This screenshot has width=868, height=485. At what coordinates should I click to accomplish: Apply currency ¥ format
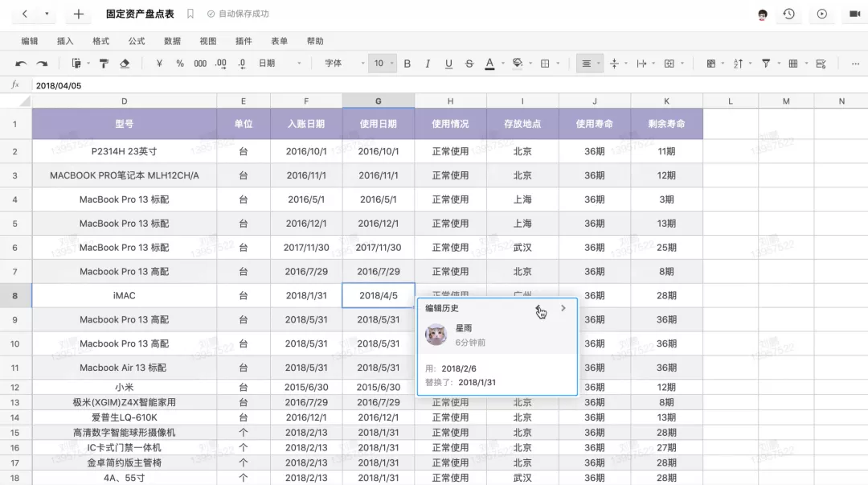coord(159,64)
